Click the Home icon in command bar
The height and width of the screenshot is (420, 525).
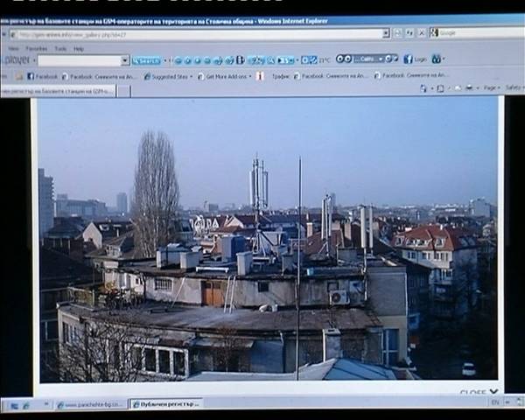click(423, 88)
